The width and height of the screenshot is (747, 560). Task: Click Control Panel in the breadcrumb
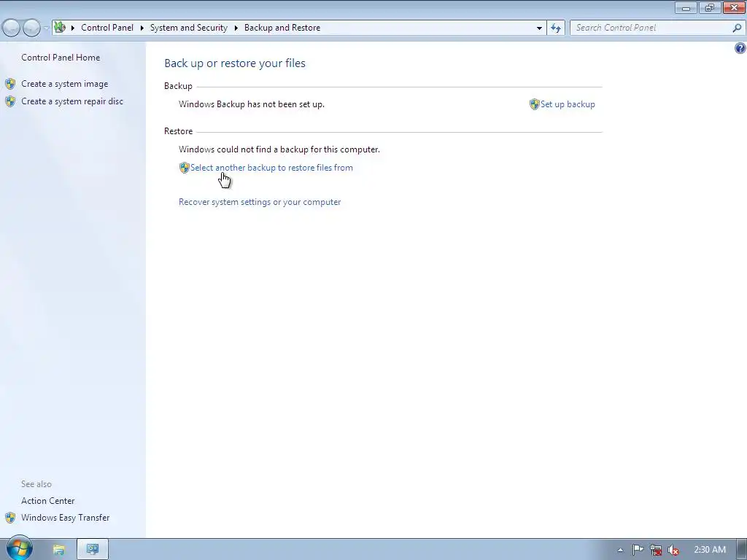(x=107, y=28)
